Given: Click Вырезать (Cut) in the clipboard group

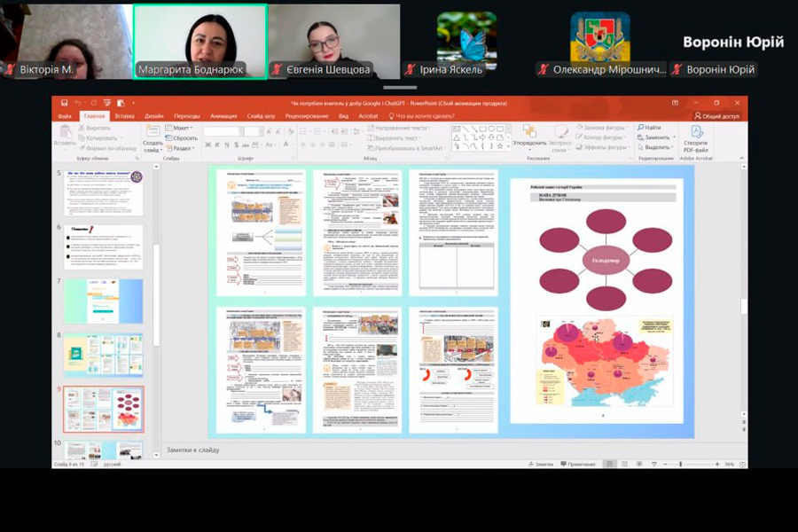Looking at the screenshot, I should (x=94, y=128).
